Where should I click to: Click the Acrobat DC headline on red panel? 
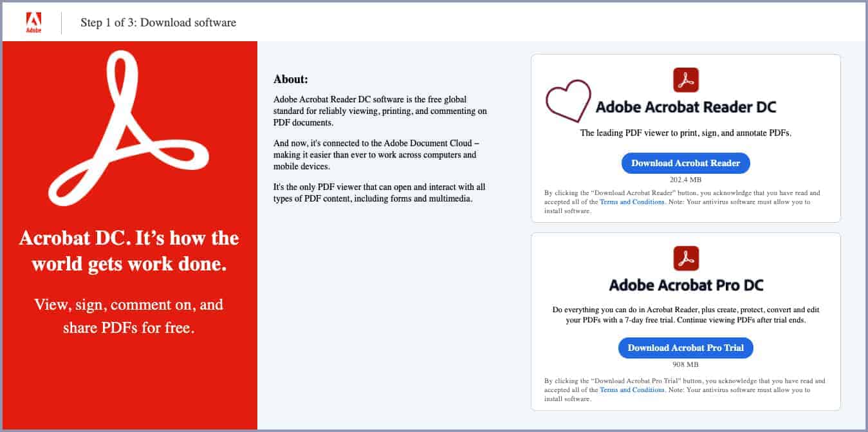[x=129, y=251]
